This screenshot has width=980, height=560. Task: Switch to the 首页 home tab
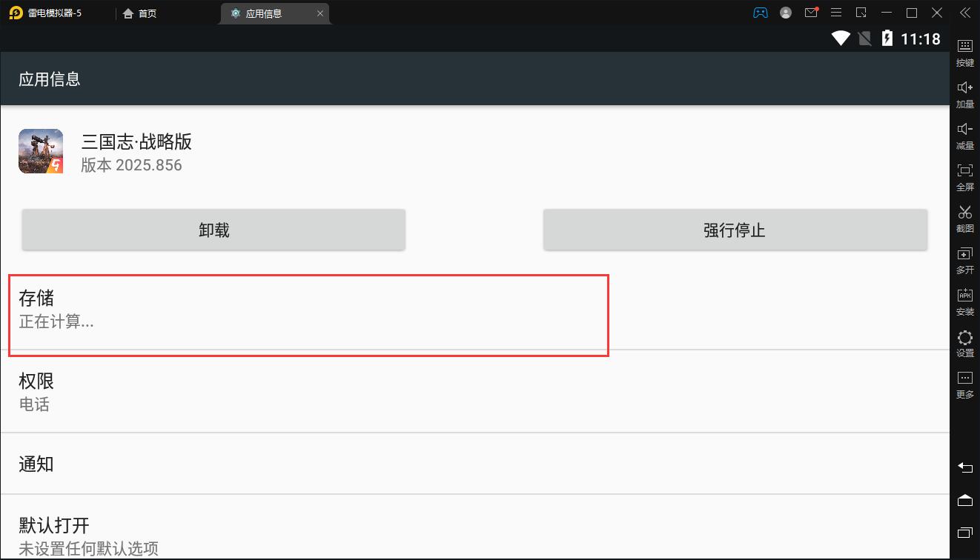pyautogui.click(x=140, y=13)
